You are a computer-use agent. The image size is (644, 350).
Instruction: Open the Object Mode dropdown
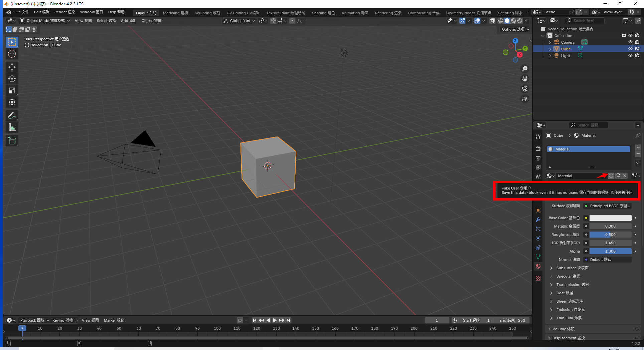tap(45, 21)
